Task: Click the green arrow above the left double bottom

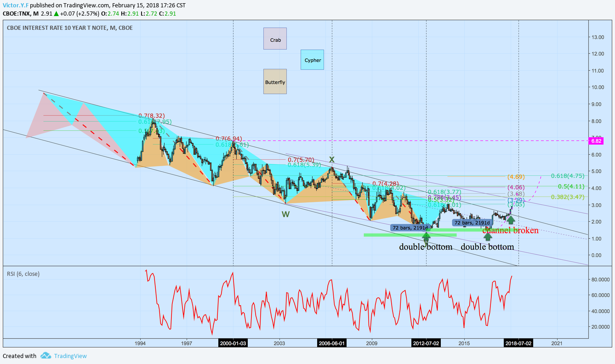Action: coord(426,237)
